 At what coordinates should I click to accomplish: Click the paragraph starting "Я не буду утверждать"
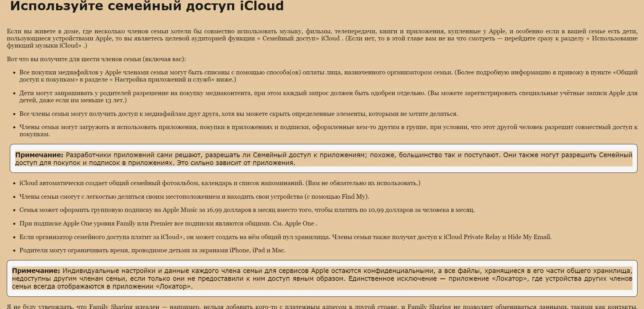pyautogui.click(x=322, y=306)
